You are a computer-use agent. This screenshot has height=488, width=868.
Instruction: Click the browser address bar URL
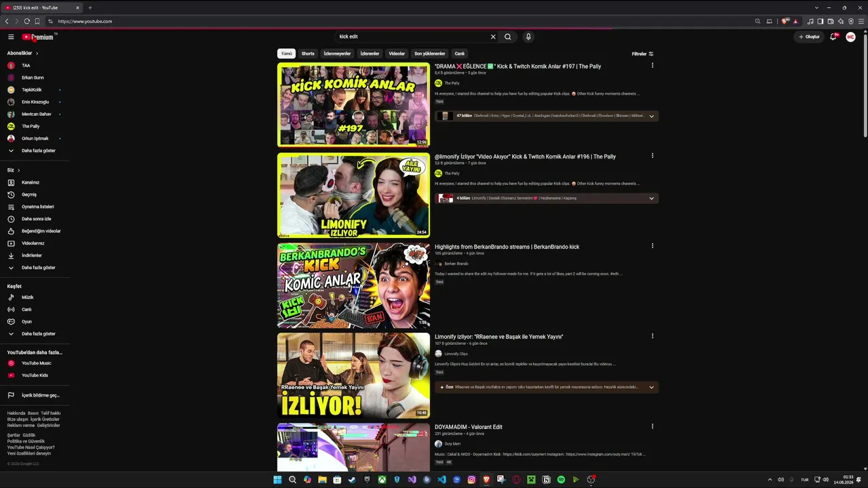point(85,21)
